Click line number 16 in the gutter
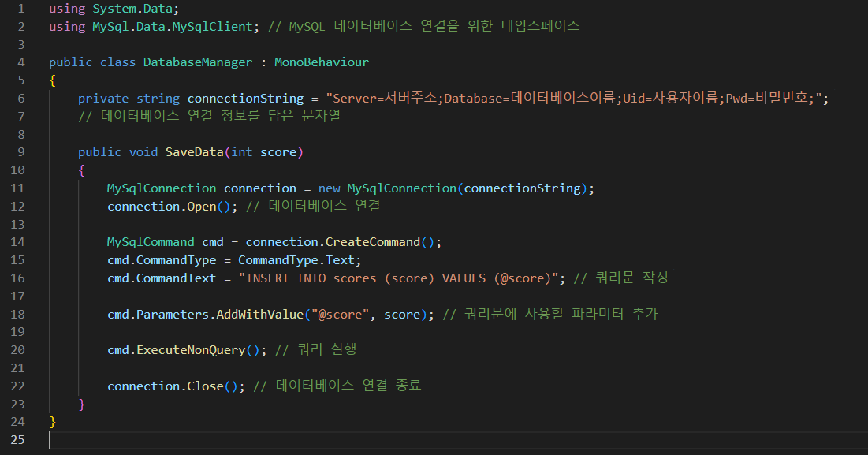 point(17,278)
